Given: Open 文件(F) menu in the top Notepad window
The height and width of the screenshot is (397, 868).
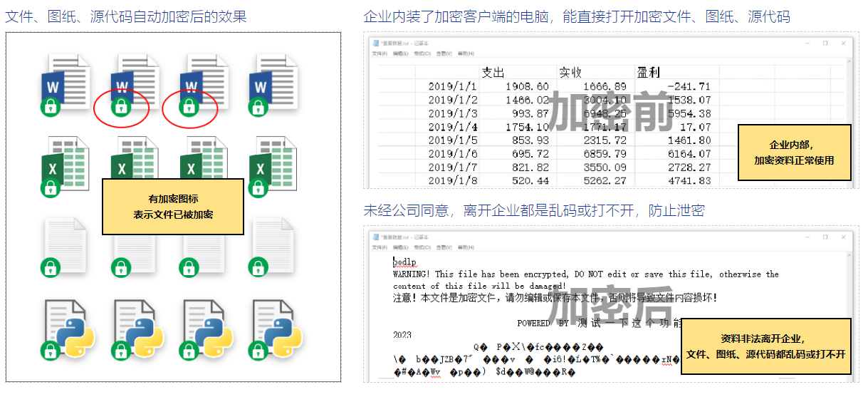Looking at the screenshot, I should (380, 53).
